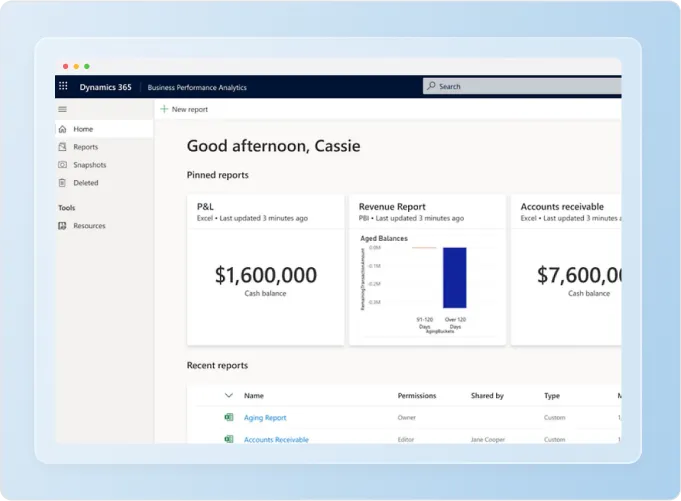Image resolution: width=681 pixels, height=501 pixels.
Task: Click the Deleted trash icon in the sidebar
Action: pos(63,183)
